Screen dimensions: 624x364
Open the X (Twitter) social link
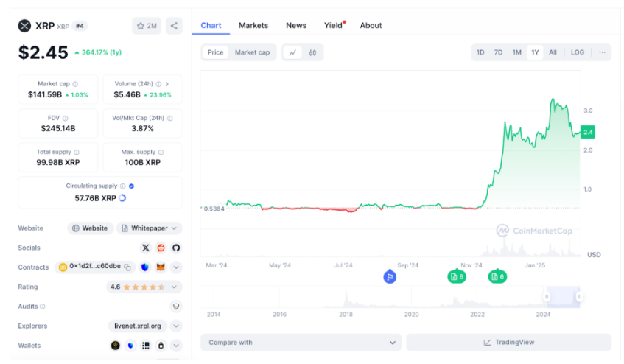(x=146, y=248)
